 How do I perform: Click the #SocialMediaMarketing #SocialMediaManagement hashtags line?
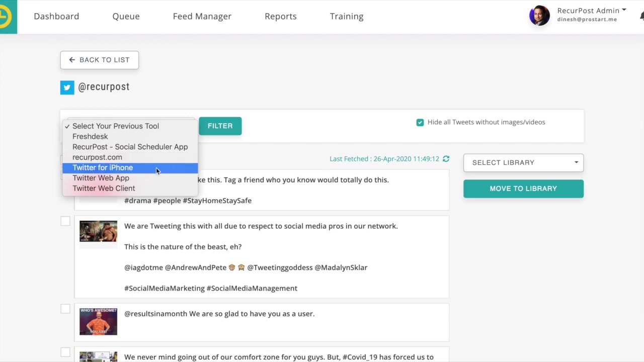click(211, 288)
